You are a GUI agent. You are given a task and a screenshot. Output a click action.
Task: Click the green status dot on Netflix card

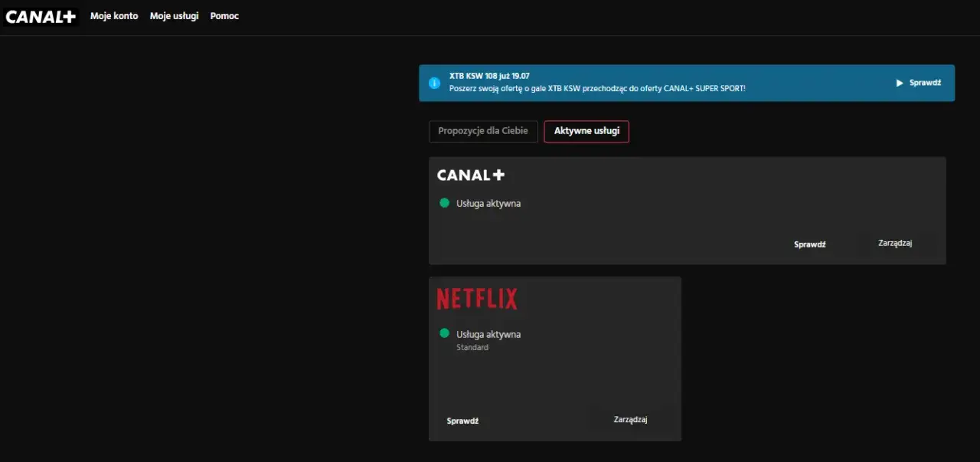(x=444, y=333)
